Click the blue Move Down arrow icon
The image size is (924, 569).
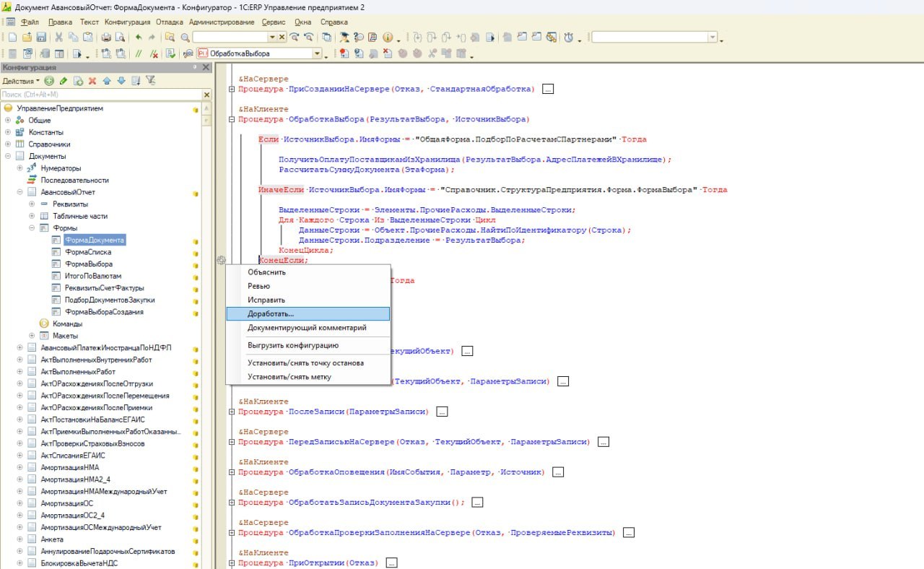[x=121, y=81]
